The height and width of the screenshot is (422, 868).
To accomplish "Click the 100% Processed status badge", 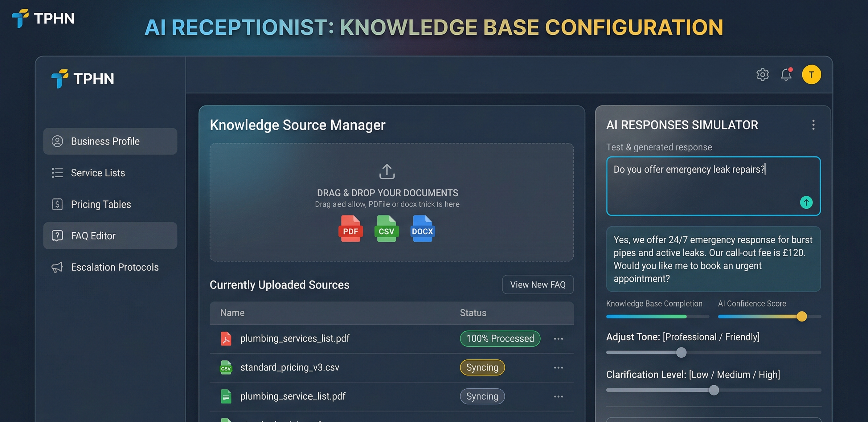I will (x=500, y=338).
